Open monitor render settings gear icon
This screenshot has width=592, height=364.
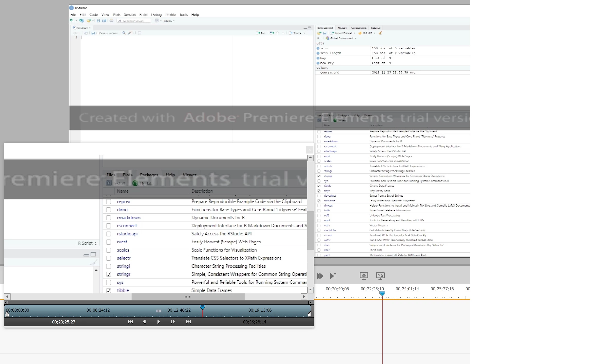(x=364, y=276)
